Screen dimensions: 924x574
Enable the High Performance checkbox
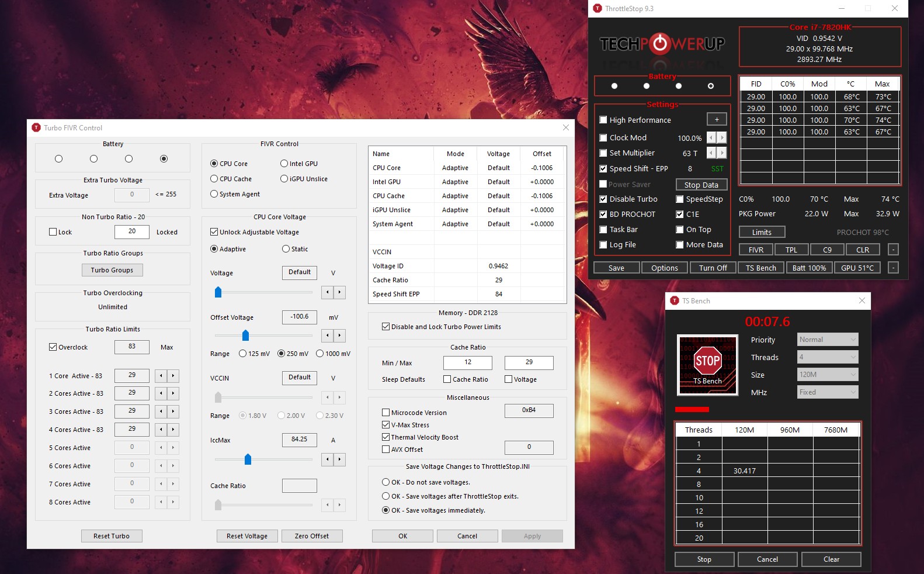click(603, 120)
